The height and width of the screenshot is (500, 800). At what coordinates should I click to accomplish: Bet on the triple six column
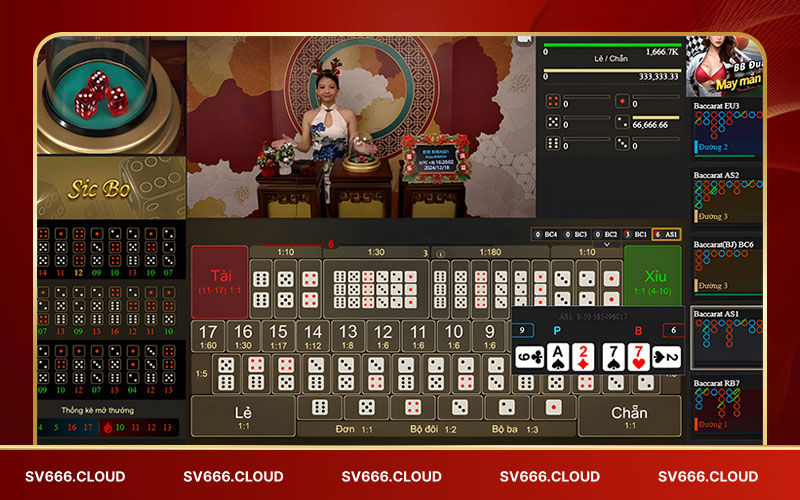(x=440, y=289)
